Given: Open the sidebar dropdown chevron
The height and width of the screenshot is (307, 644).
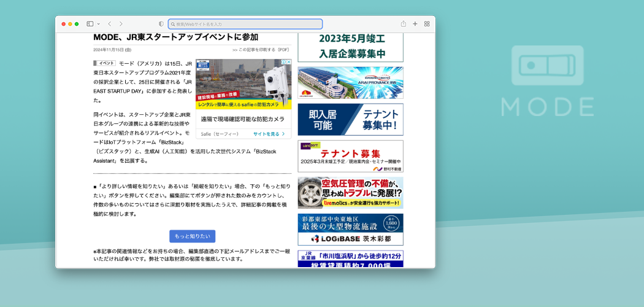Looking at the screenshot, I should (98, 24).
